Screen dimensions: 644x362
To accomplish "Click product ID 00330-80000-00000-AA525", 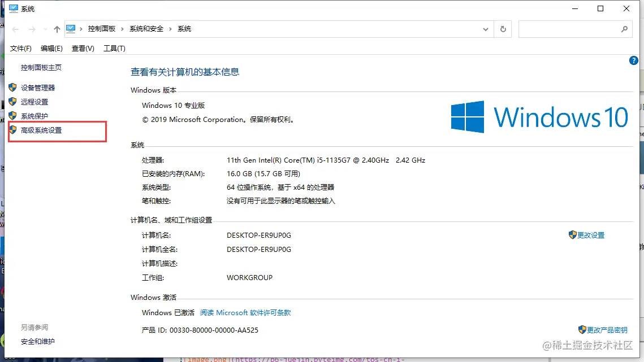I will (214, 330).
